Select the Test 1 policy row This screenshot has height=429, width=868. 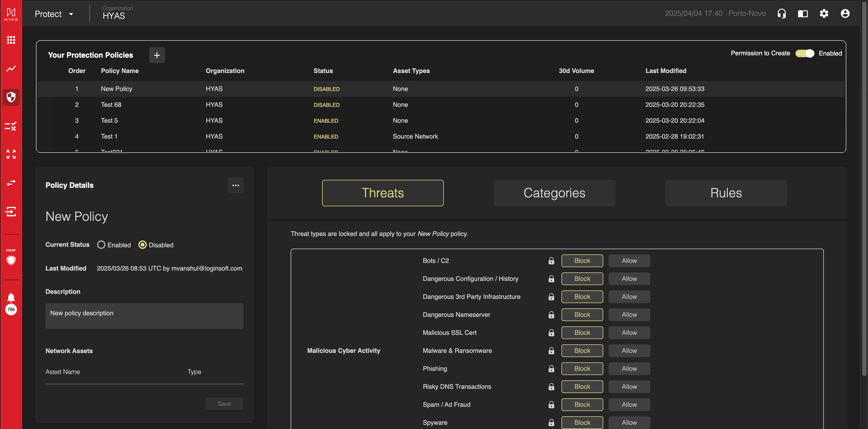[441, 136]
